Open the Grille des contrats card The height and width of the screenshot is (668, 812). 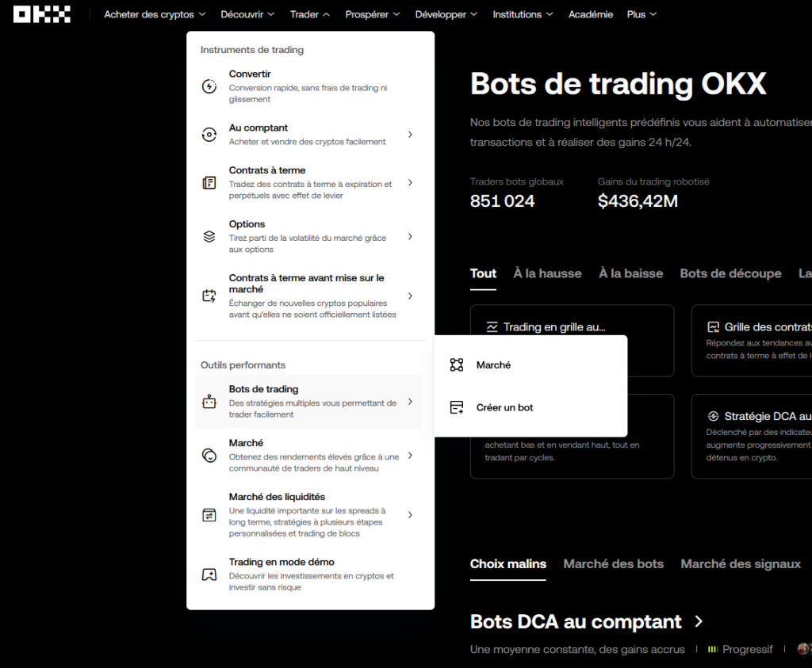point(752,341)
